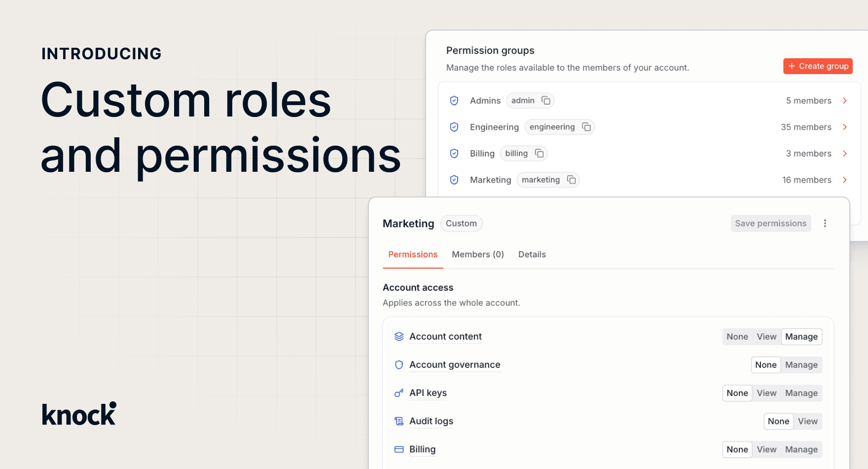Expand the Admins group row chevron

(845, 101)
